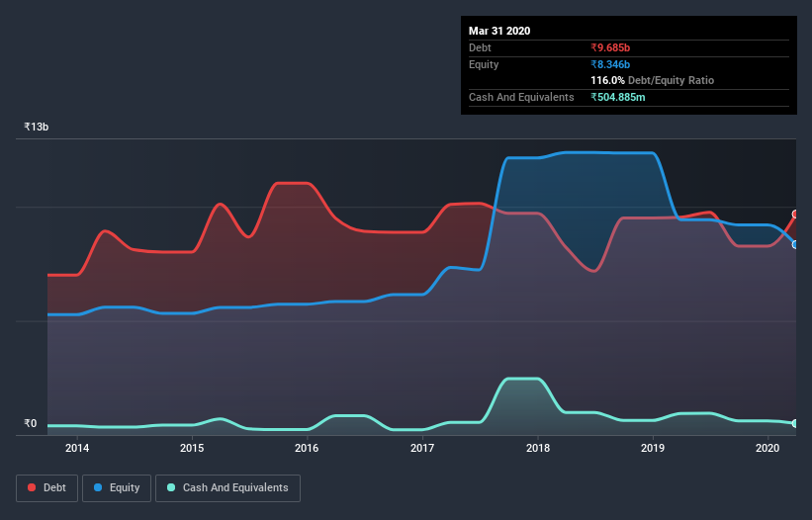Toggle the Debt legend button

[46, 488]
